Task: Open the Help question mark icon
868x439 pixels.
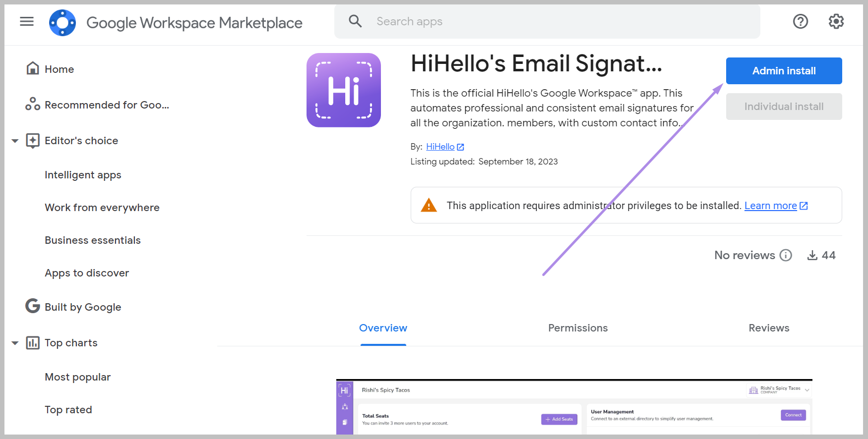Action: point(801,21)
